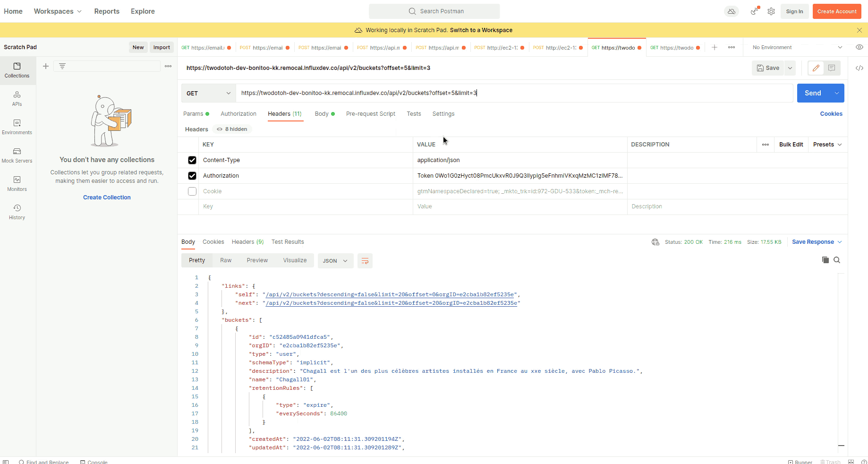Switch to the Authorization tab
The height and width of the screenshot is (464, 868).
[238, 114]
